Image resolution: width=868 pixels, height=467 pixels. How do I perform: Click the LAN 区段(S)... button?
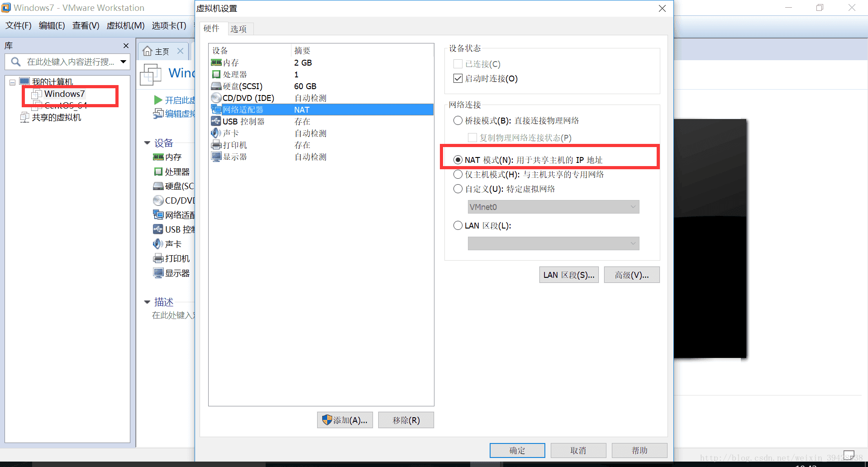(x=569, y=275)
